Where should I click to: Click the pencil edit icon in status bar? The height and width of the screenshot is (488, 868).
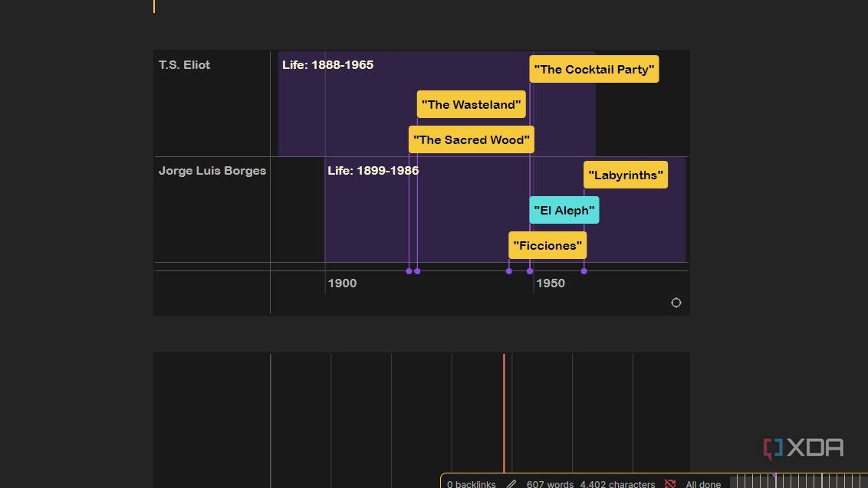click(511, 484)
